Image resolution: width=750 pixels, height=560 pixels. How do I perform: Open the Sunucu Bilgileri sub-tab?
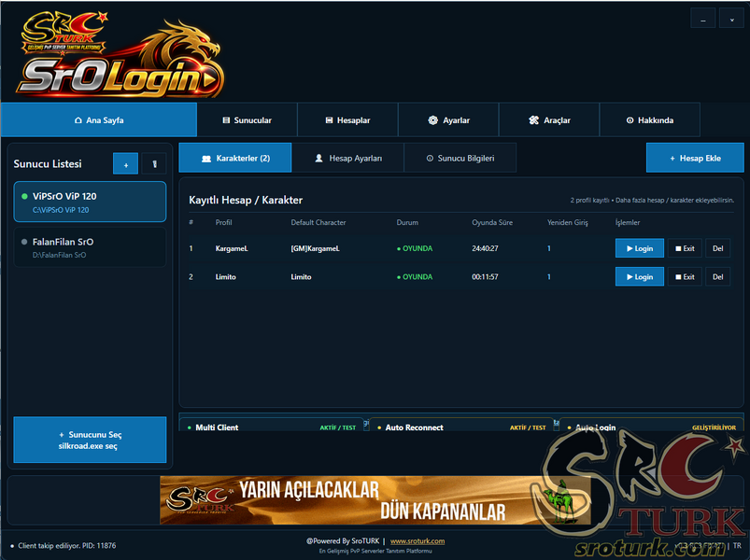[x=460, y=158]
